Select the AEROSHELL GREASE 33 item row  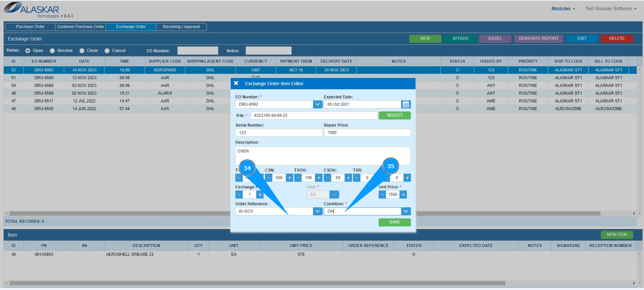point(320,255)
